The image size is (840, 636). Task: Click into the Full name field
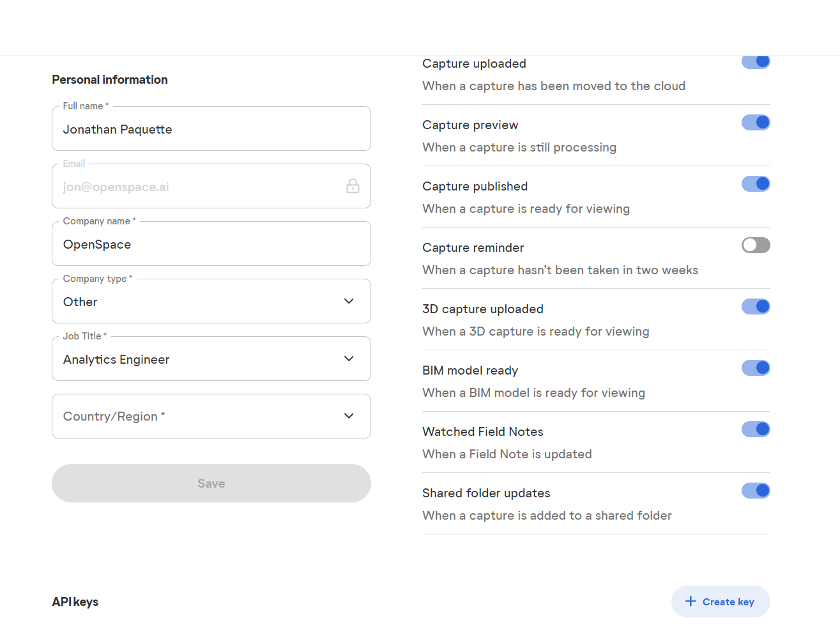tap(211, 128)
